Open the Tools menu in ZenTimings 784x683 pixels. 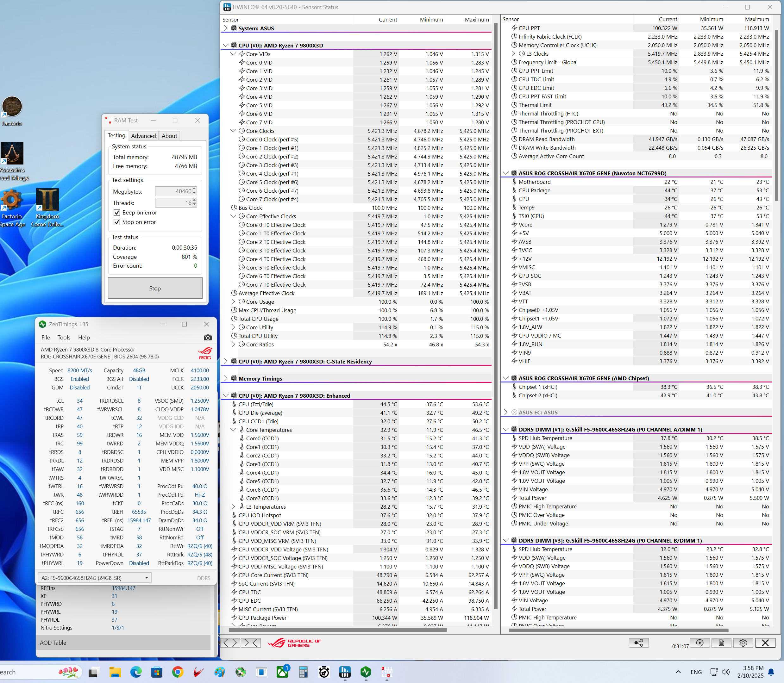click(x=64, y=337)
